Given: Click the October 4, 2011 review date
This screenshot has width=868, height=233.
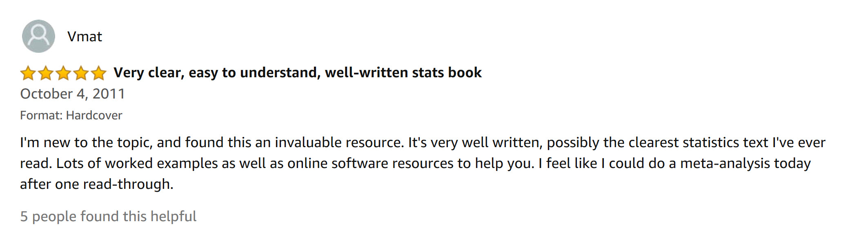Looking at the screenshot, I should [x=72, y=94].
